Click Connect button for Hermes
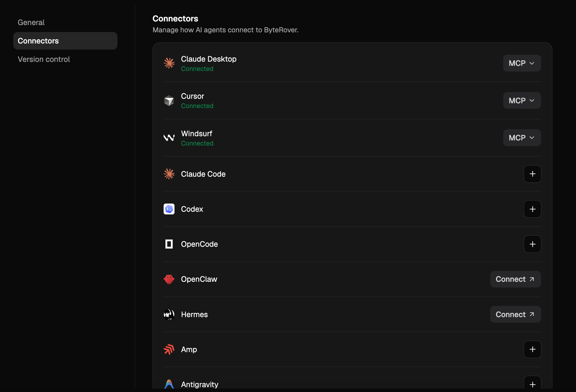 [516, 314]
